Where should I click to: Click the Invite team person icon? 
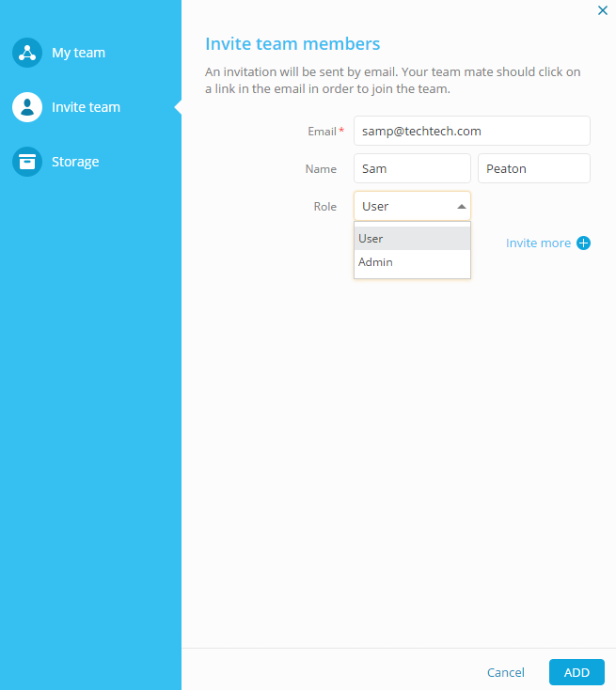(27, 107)
